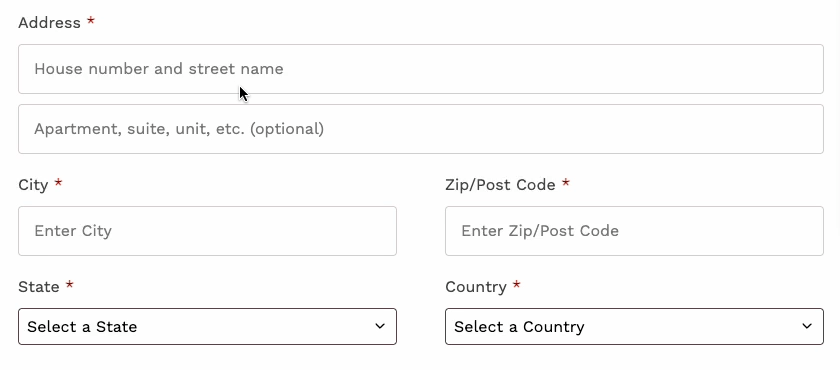Open the Select a State dropdown

207,326
